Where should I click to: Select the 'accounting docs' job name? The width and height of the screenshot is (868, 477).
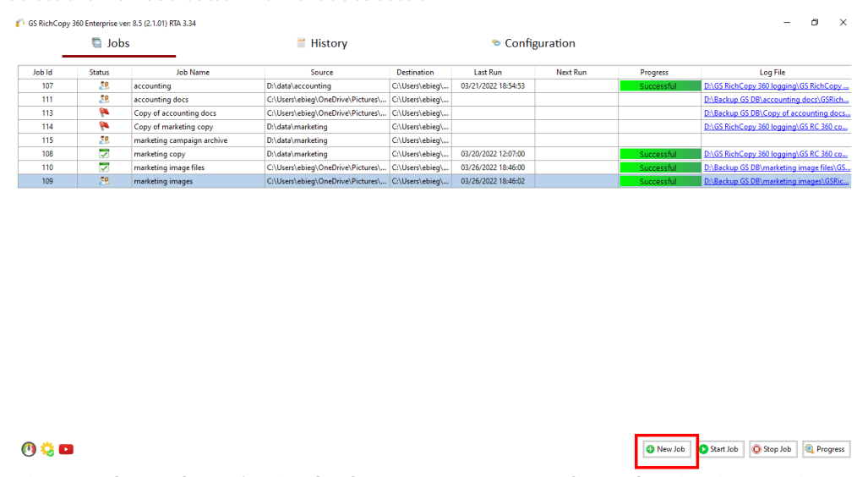point(161,100)
